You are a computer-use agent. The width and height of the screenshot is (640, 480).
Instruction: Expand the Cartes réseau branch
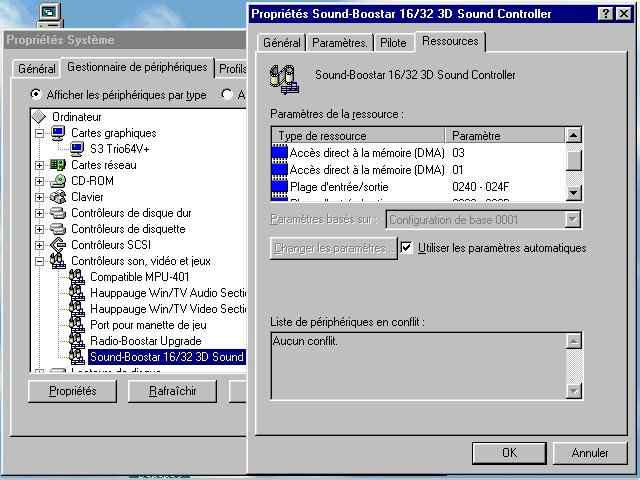point(39,165)
